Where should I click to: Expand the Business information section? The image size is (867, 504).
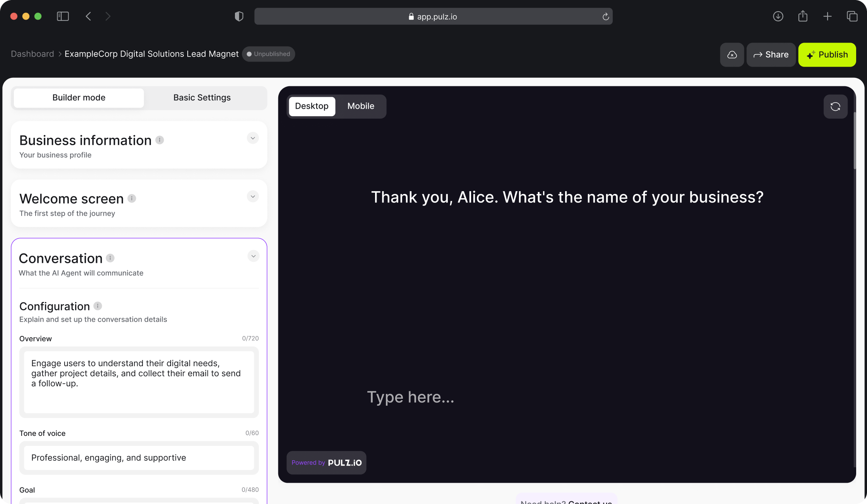click(x=253, y=138)
